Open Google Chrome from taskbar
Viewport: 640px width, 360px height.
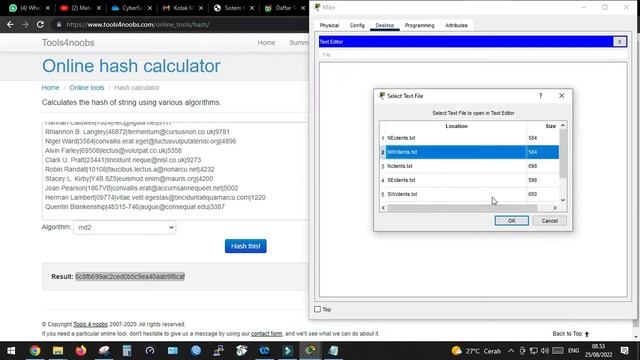coord(35,351)
